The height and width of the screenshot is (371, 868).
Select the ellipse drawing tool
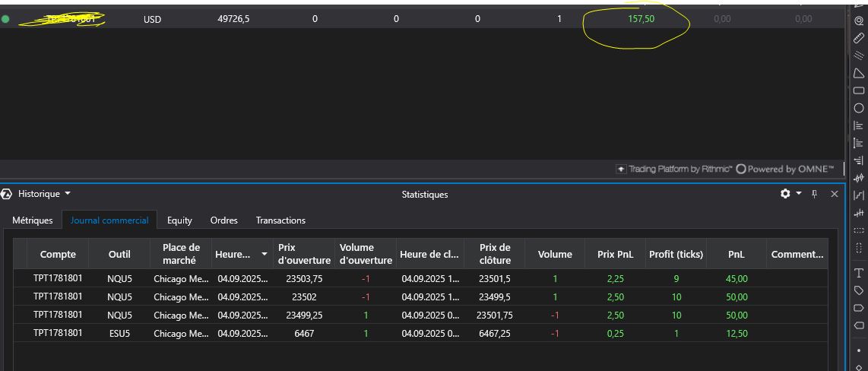(859, 108)
